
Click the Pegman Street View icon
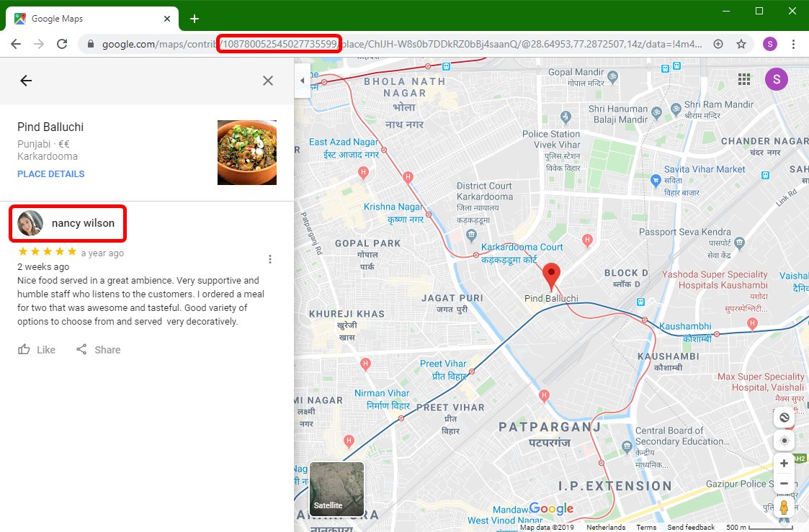pos(784,508)
